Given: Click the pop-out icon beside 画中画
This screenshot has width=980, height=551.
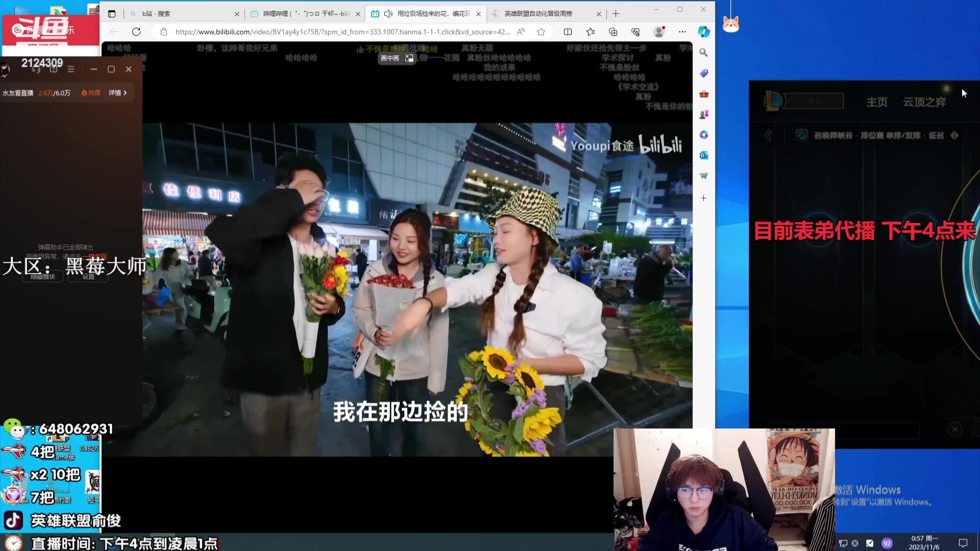Looking at the screenshot, I should [409, 58].
